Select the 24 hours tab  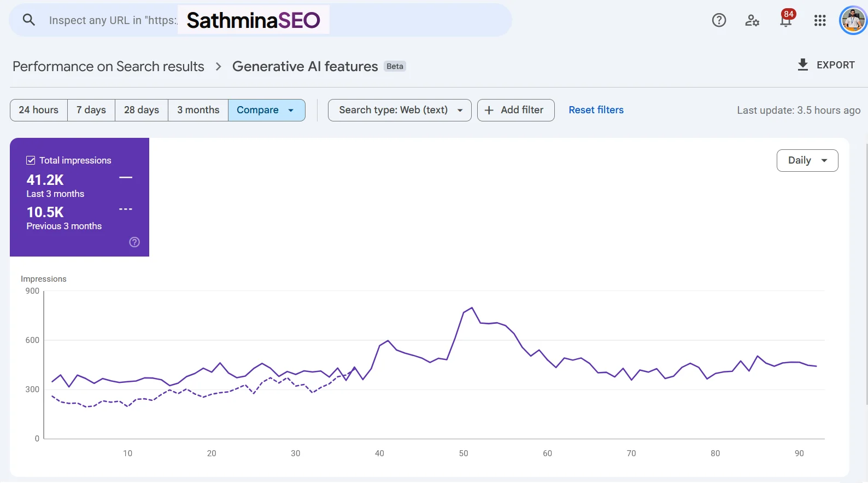(x=39, y=110)
